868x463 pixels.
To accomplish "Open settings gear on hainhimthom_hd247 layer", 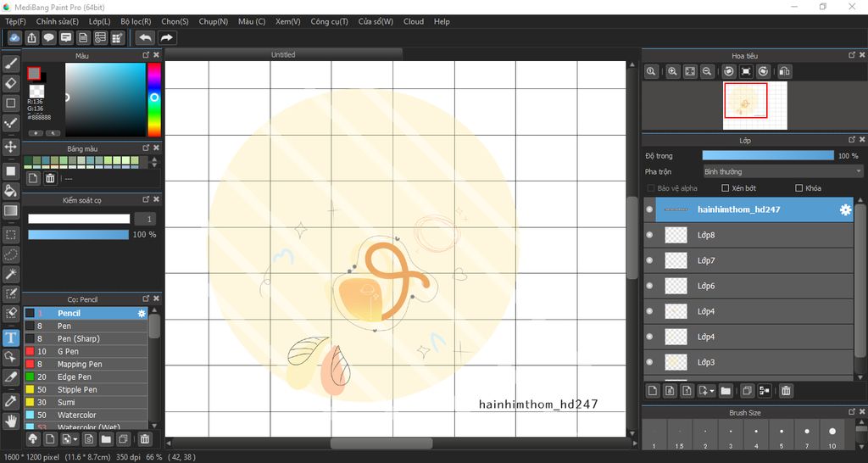I will pyautogui.click(x=845, y=210).
